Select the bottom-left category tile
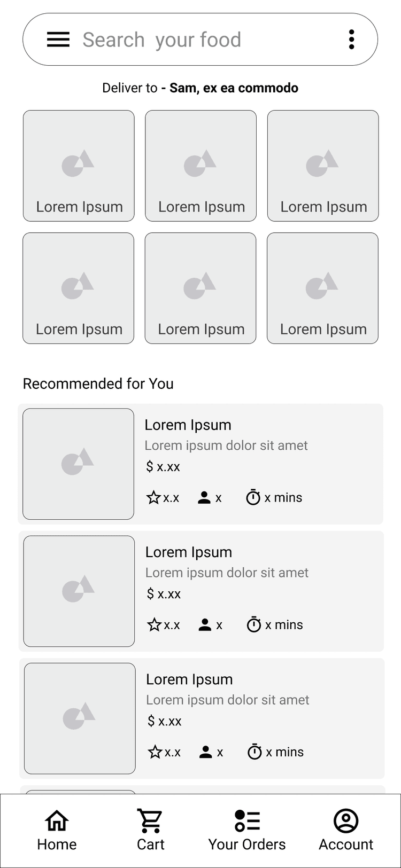The height and width of the screenshot is (868, 401). point(79,288)
